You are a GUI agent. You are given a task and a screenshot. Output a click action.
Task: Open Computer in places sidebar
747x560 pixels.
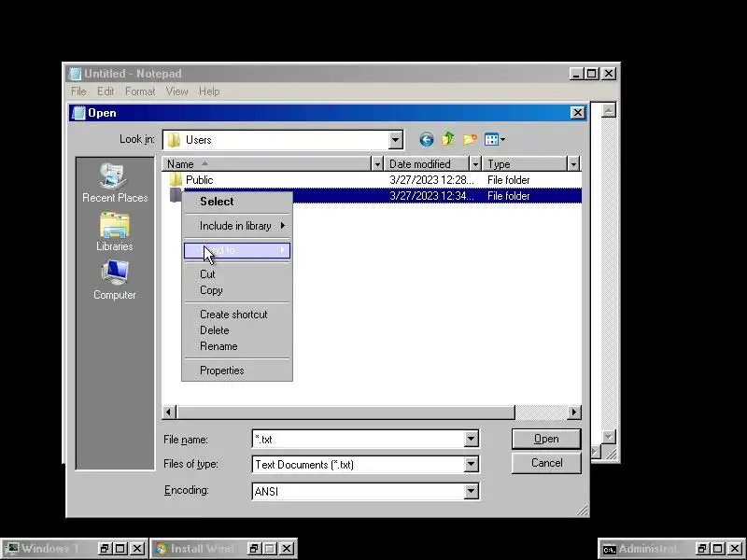pos(114,281)
